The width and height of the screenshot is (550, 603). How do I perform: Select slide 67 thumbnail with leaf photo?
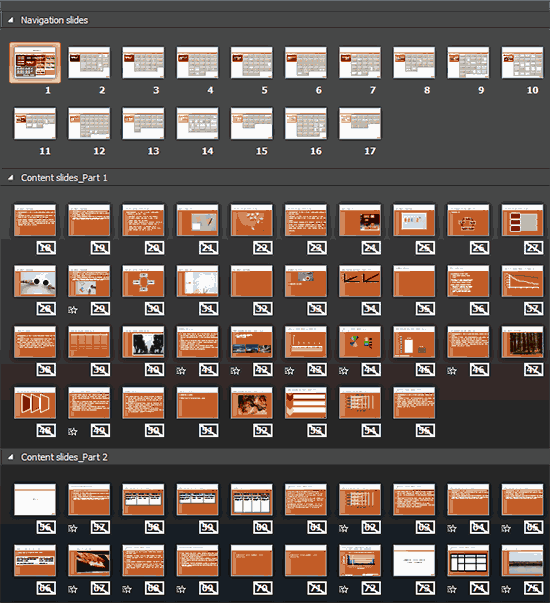[89, 560]
